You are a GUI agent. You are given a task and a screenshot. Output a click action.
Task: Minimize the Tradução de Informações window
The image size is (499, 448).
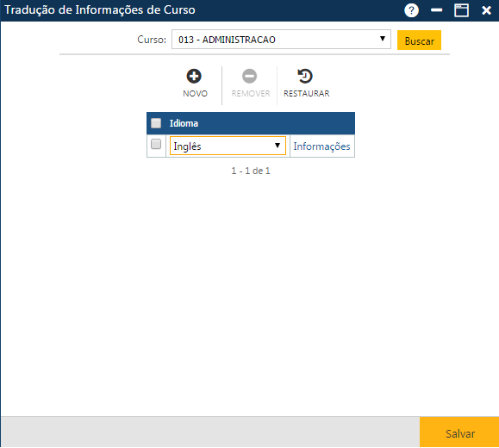[x=436, y=10]
